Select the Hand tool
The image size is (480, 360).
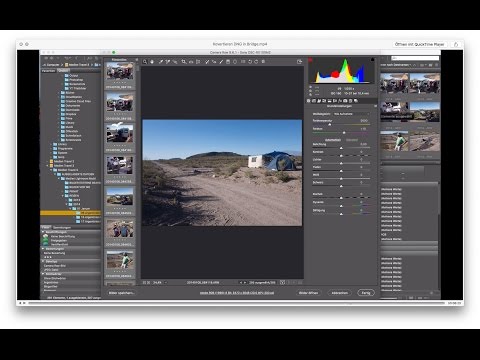point(152,62)
